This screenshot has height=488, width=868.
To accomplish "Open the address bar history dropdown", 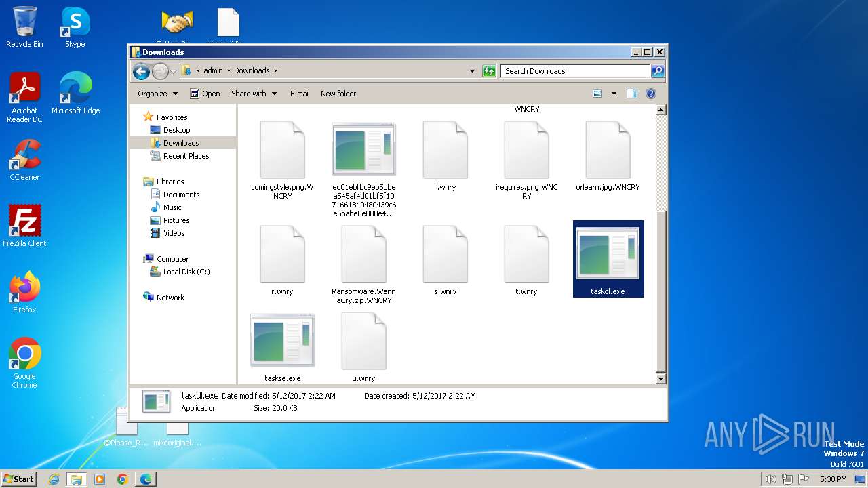I will click(x=472, y=71).
